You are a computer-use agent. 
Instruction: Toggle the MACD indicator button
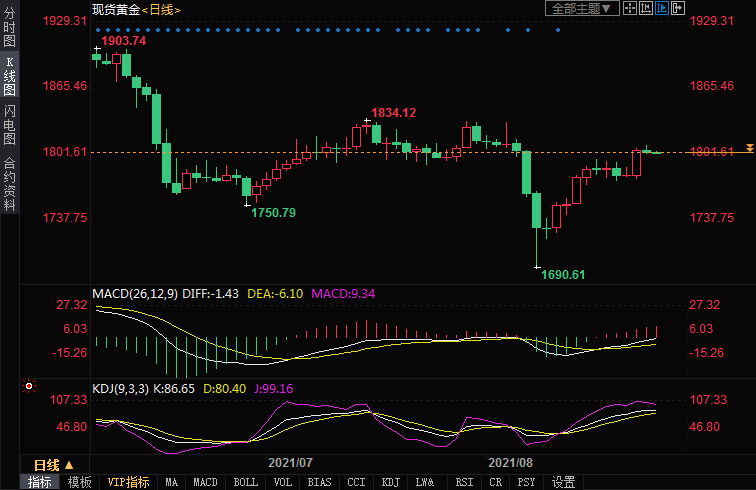205,482
